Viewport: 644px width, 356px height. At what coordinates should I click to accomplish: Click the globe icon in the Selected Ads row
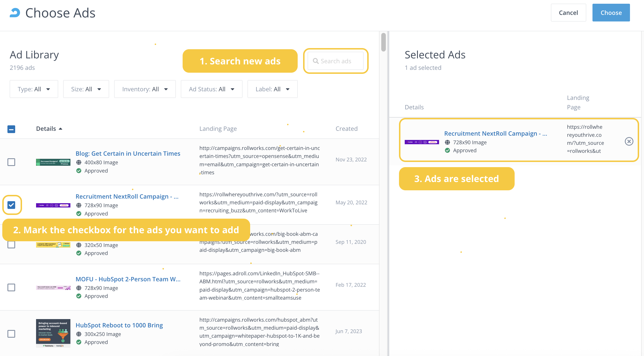[447, 143]
